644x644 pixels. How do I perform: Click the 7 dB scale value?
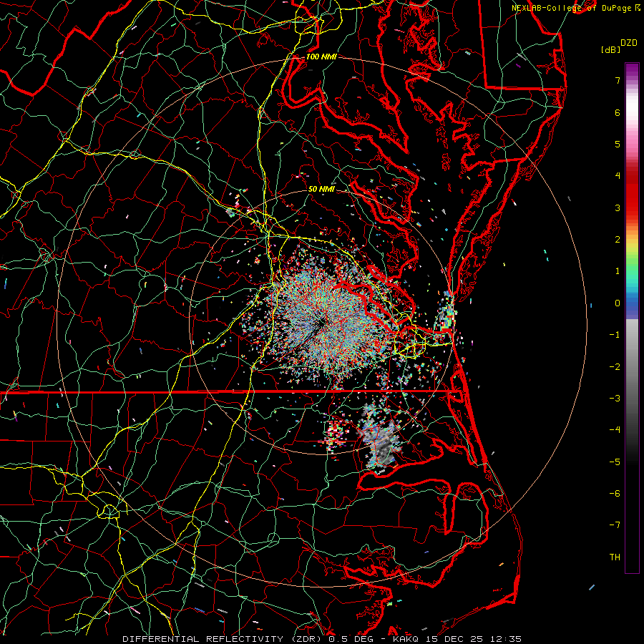[618, 80]
